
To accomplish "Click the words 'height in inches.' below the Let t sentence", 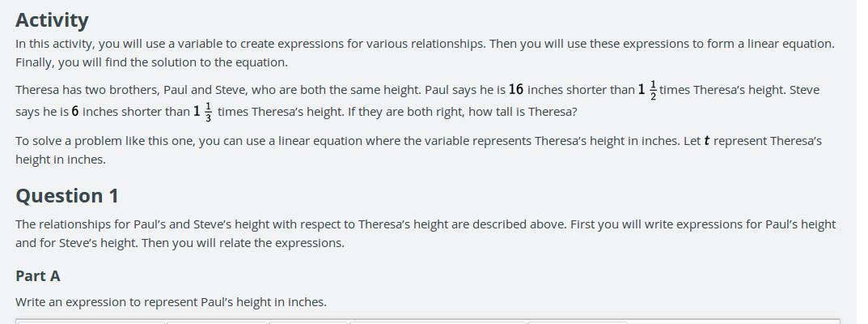I will coord(61,160).
